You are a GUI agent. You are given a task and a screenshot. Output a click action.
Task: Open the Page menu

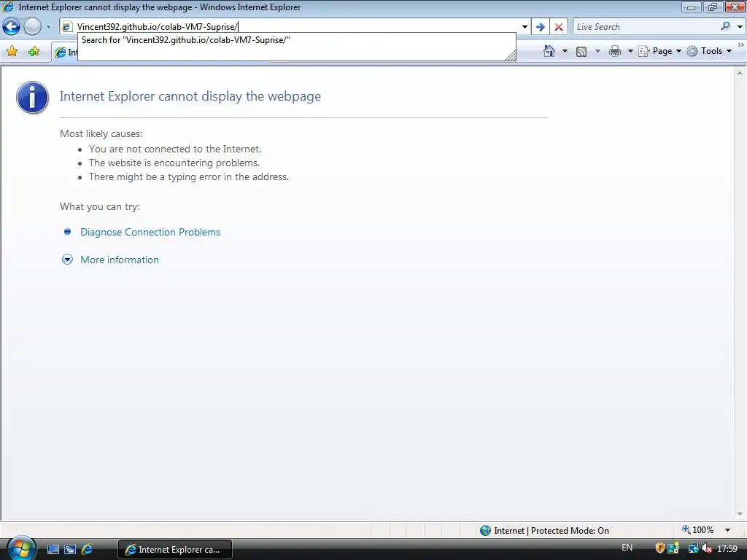(659, 51)
